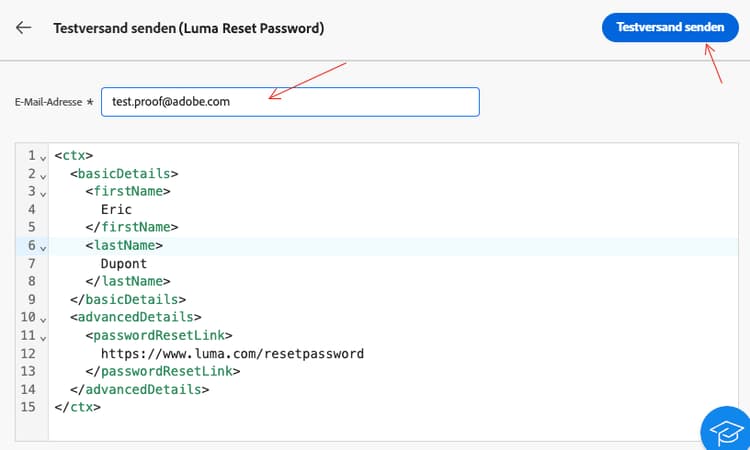The height and width of the screenshot is (450, 750).
Task: Click line number 9 in the gutter
Action: 32,299
